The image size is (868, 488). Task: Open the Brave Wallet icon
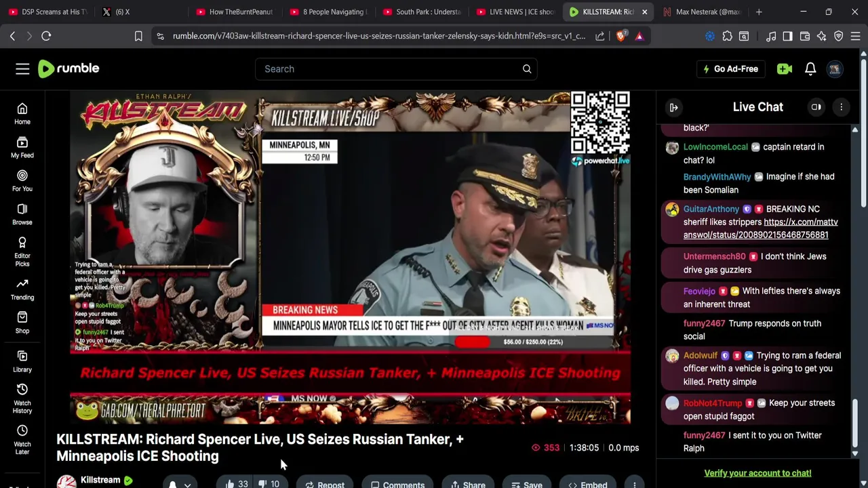click(x=805, y=36)
